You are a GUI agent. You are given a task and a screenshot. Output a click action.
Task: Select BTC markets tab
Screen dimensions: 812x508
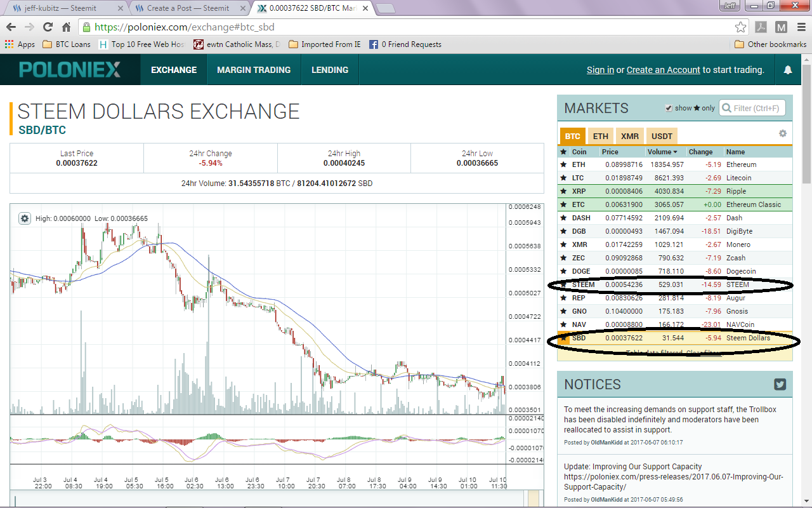pyautogui.click(x=573, y=136)
